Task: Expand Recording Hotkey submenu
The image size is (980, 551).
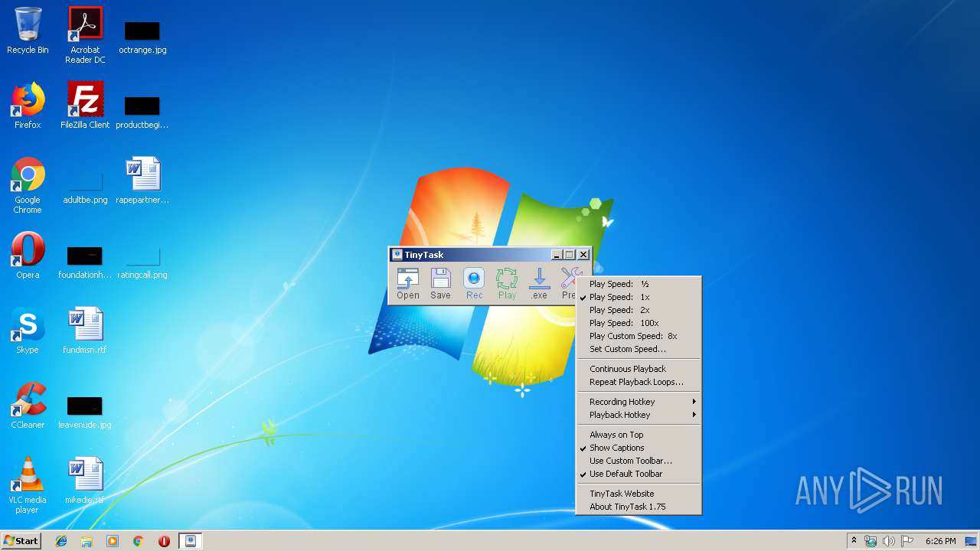Action: (x=639, y=402)
